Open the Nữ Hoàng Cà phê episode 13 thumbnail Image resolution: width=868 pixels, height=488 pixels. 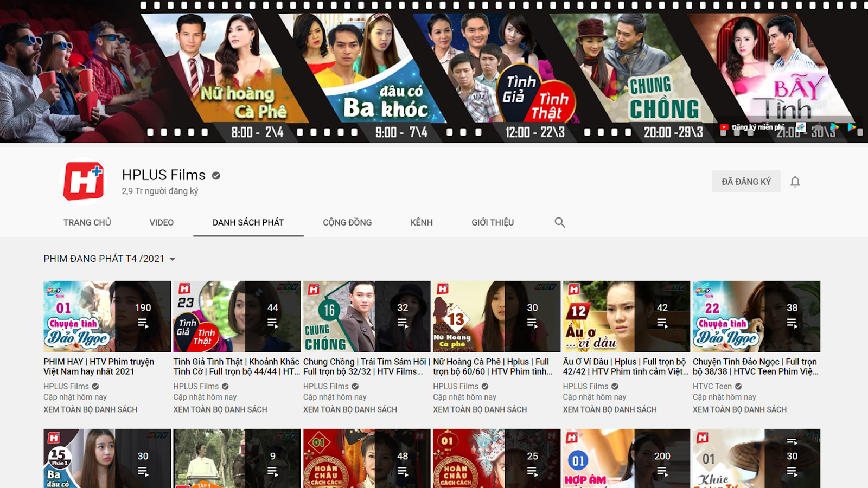click(x=496, y=317)
